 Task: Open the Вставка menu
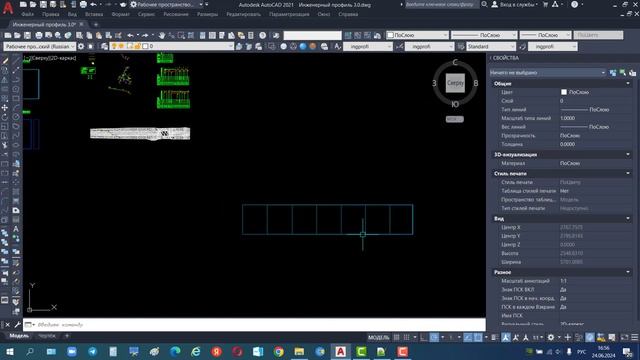(x=94, y=14)
